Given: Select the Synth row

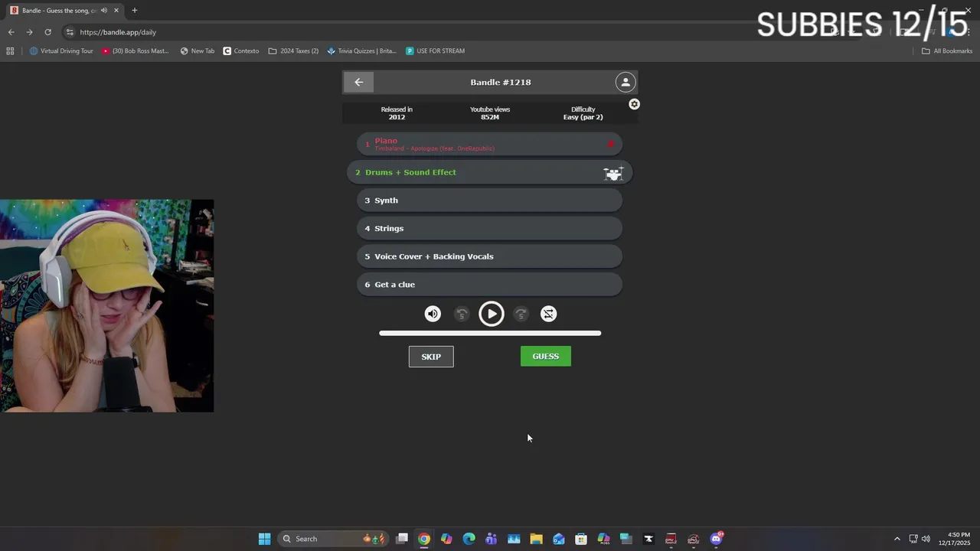Looking at the screenshot, I should [489, 201].
